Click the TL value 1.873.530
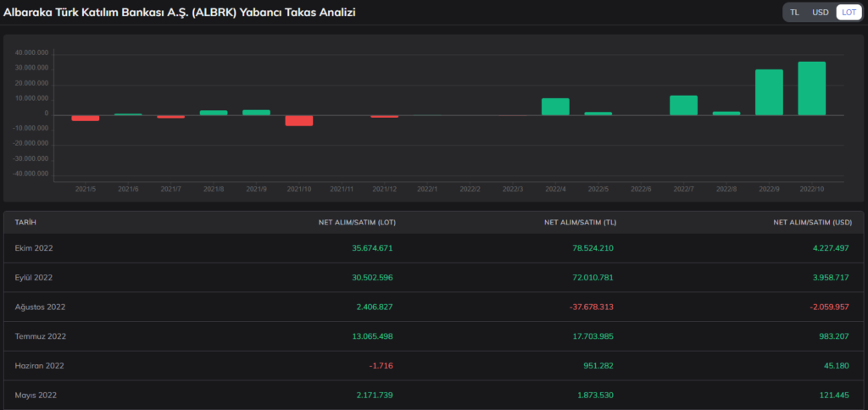 596,395
